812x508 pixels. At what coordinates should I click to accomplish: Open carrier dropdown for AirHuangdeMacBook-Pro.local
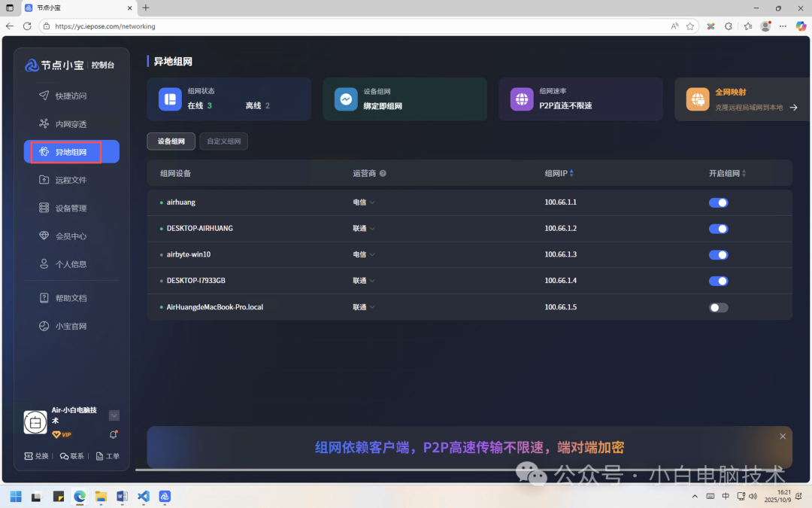point(364,307)
